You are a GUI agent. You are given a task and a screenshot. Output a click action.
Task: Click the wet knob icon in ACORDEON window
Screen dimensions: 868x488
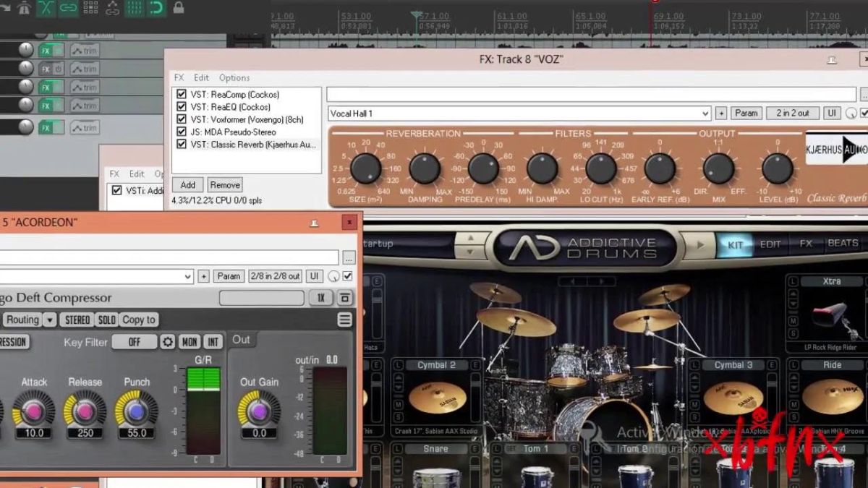coord(333,277)
